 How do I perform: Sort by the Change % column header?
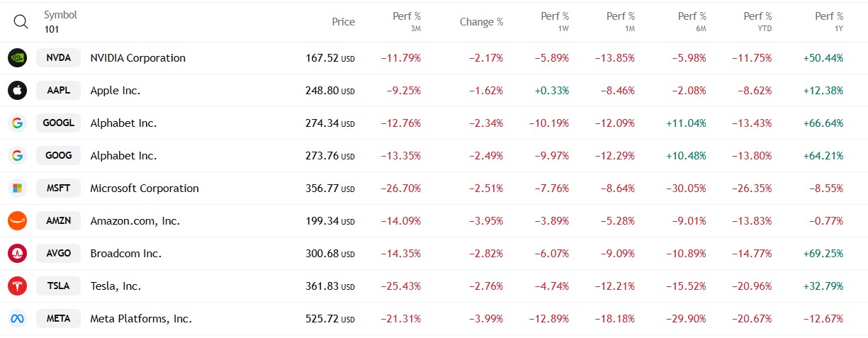[481, 22]
